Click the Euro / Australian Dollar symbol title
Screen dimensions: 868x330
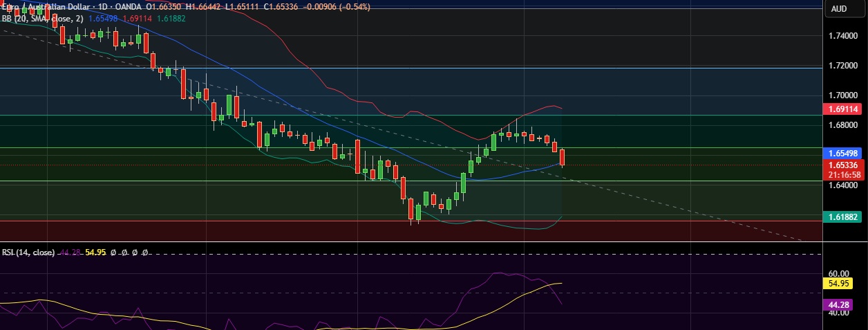tap(45, 7)
